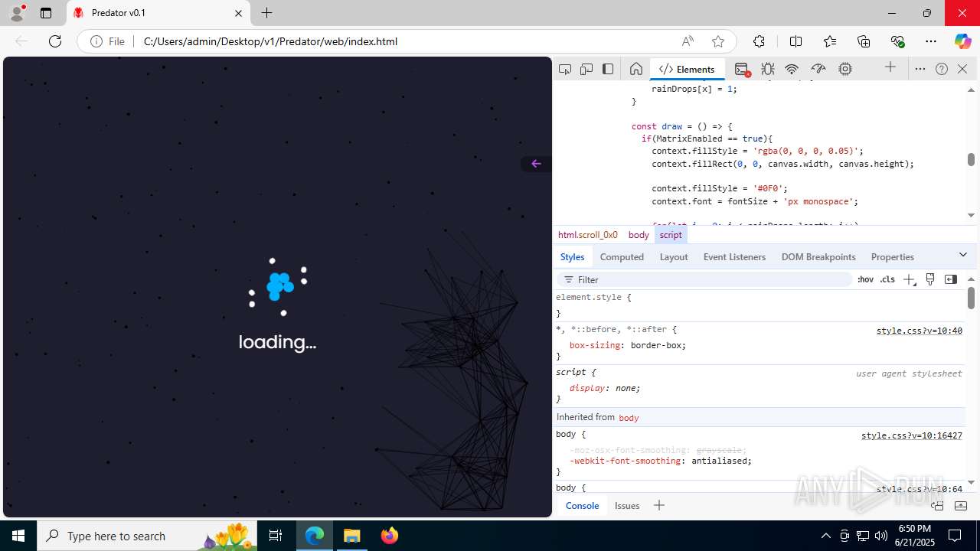Open Firefox from the taskbar
The image size is (980, 551).
pos(389,536)
